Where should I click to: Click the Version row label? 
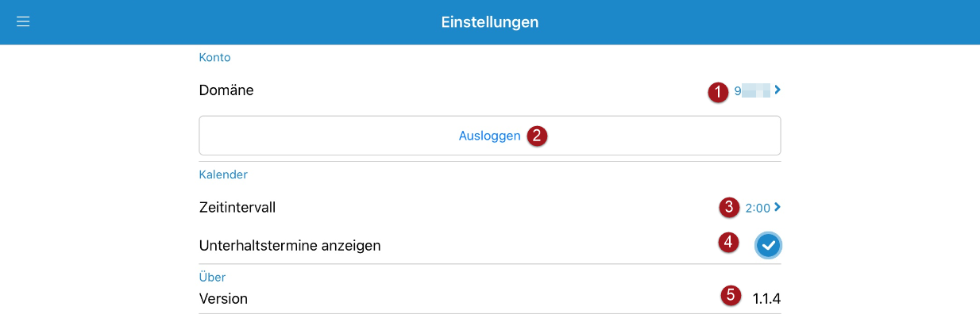coord(223,299)
